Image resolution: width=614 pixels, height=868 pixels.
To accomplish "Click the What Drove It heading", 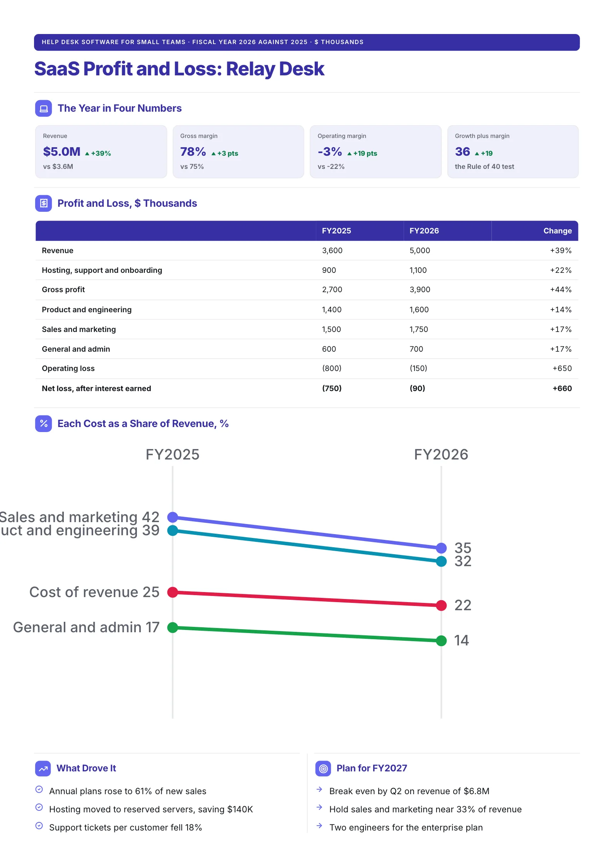I will [86, 768].
